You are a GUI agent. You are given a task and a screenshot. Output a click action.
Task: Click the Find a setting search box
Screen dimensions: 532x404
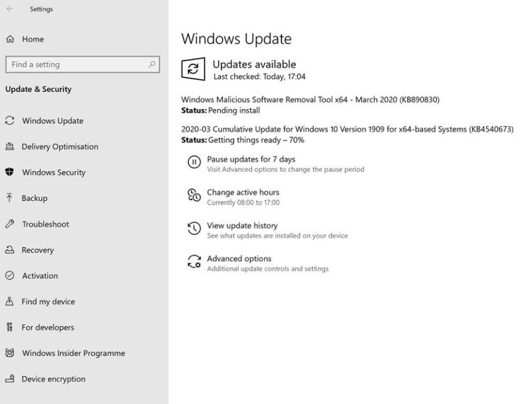point(82,64)
